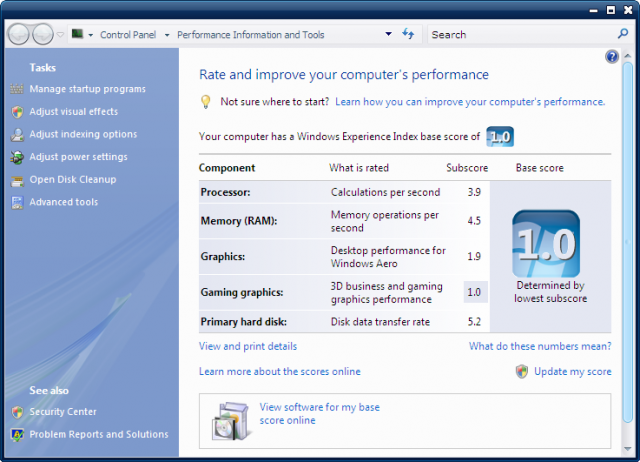Open Adjust indexing options task

tap(83, 134)
